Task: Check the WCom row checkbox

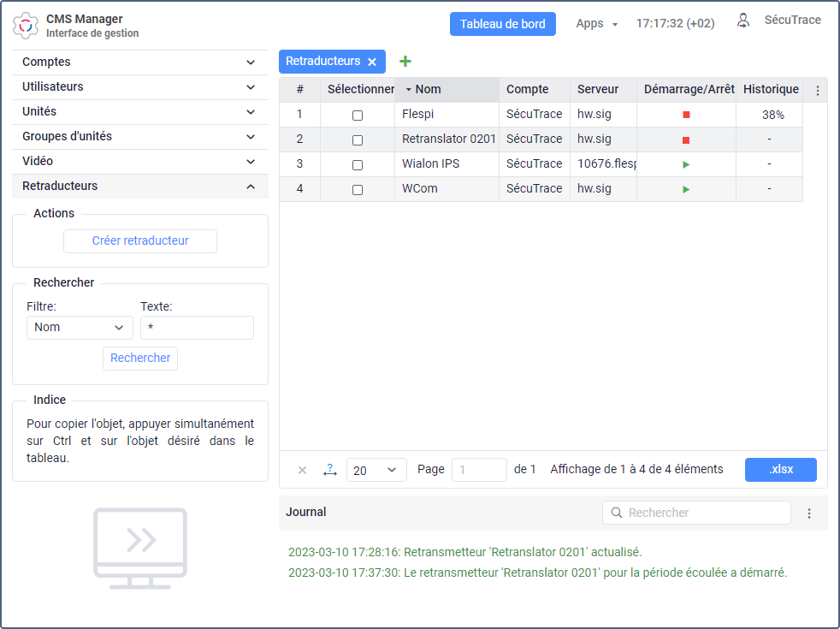Action: click(358, 189)
